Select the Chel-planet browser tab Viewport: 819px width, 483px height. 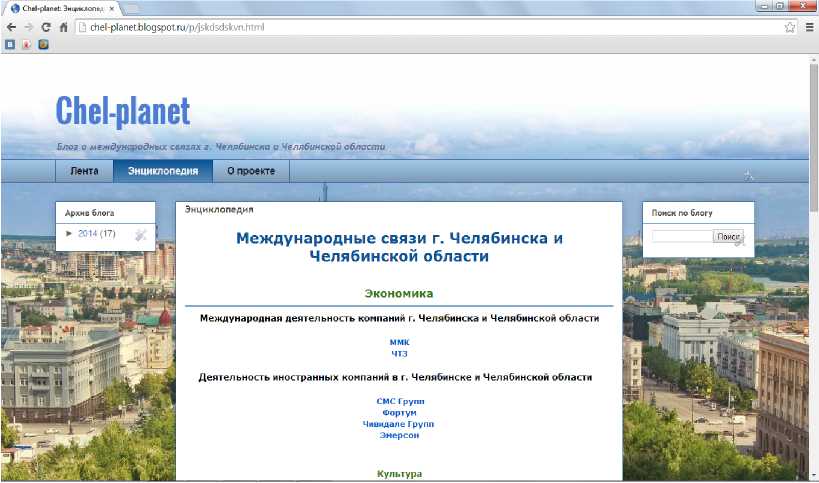[63, 9]
